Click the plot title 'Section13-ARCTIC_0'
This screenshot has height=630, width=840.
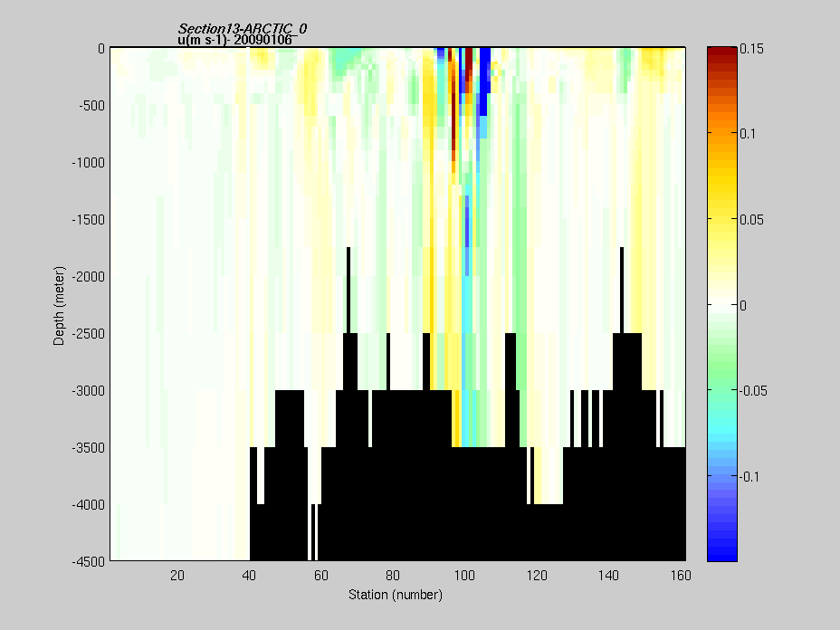pos(243,28)
